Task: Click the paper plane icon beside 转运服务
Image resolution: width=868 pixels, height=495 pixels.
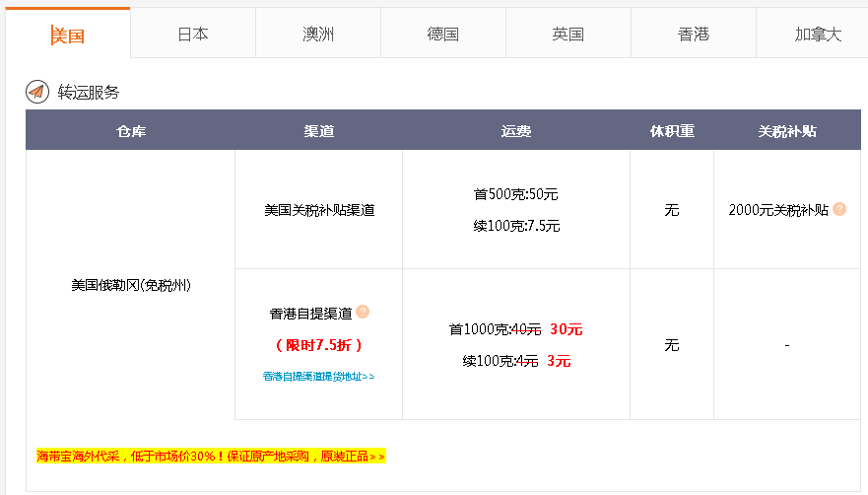Action: click(36, 92)
